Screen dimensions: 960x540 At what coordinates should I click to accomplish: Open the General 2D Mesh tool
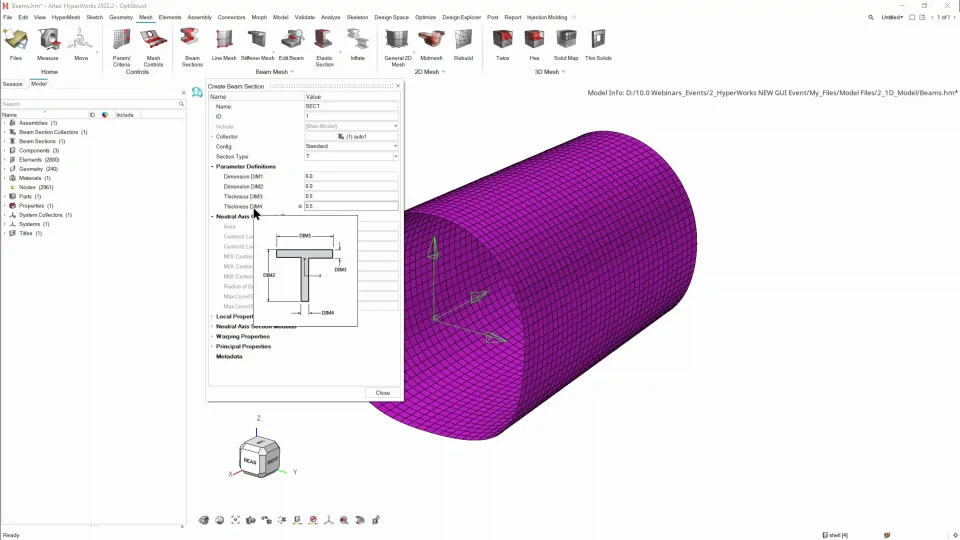click(x=397, y=40)
